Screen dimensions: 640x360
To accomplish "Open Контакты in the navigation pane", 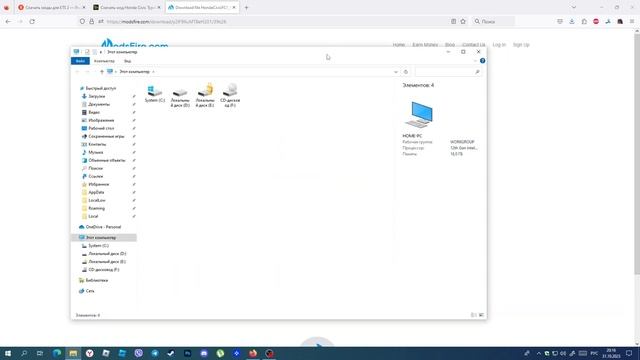I will click(x=97, y=144).
